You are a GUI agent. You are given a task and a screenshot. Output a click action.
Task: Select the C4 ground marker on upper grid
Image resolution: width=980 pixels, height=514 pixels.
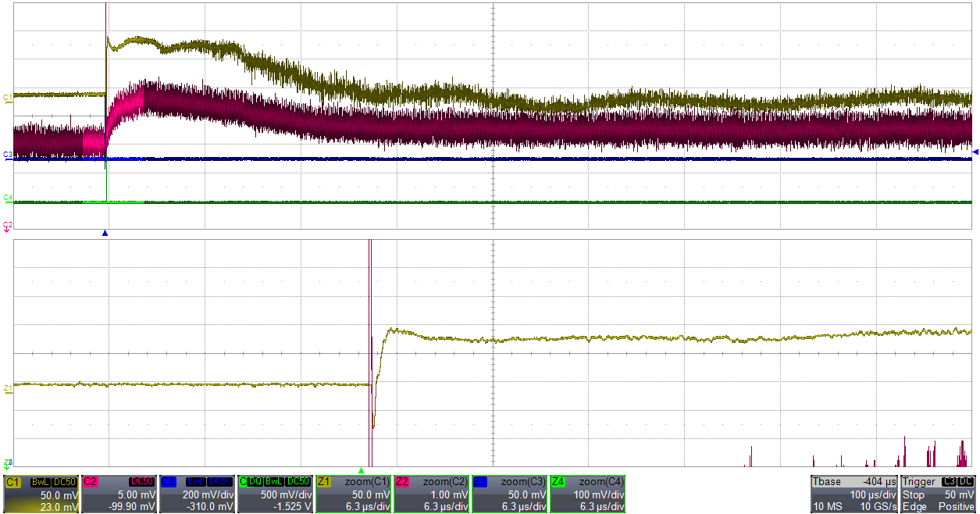click(x=8, y=198)
